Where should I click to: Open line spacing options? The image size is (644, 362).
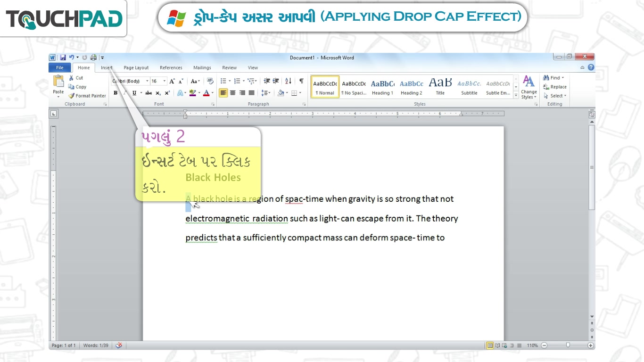[265, 93]
